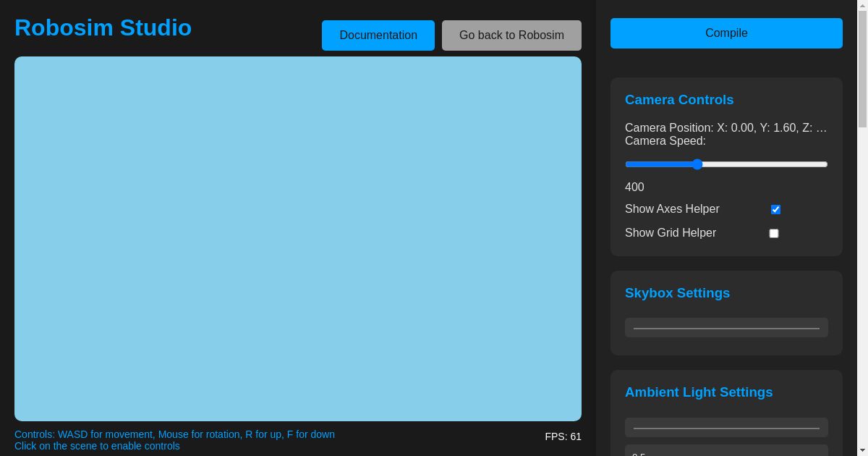Click the Robosim Studio title
The height and width of the screenshot is (456, 868).
pyautogui.click(x=103, y=28)
